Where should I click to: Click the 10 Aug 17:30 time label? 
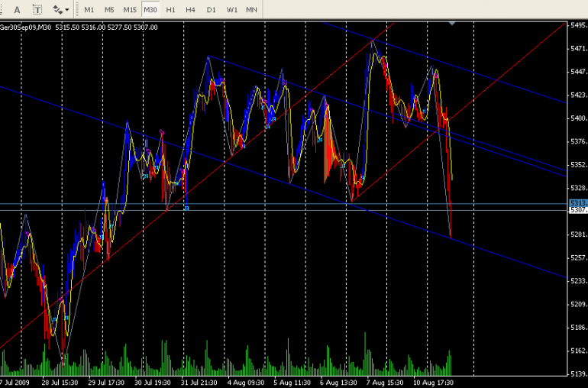(434, 383)
